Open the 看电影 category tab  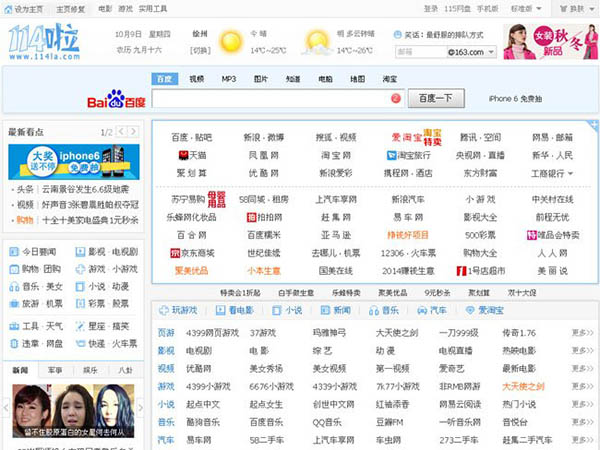[x=235, y=310]
